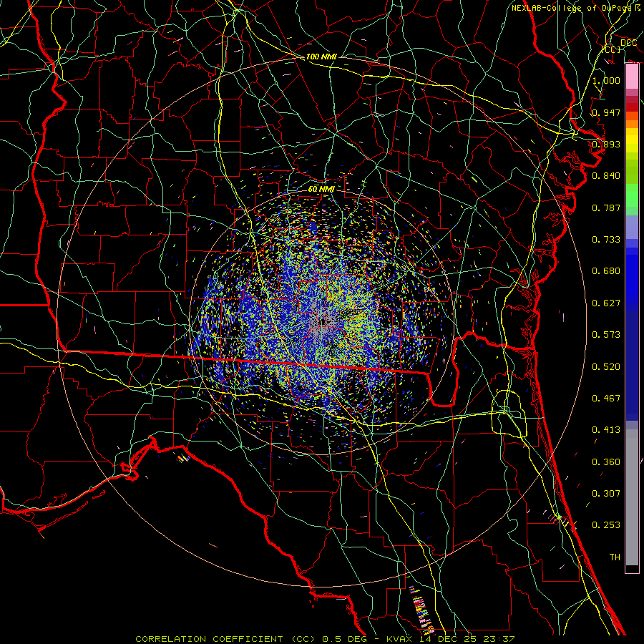Click the 0.253 legend value
The width and height of the screenshot is (644, 644).
(606, 525)
